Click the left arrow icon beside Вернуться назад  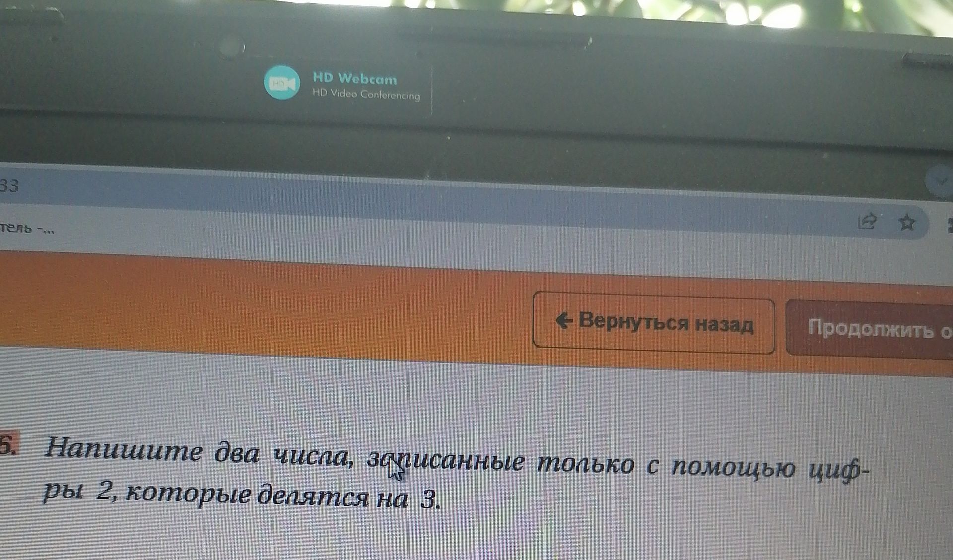point(564,320)
